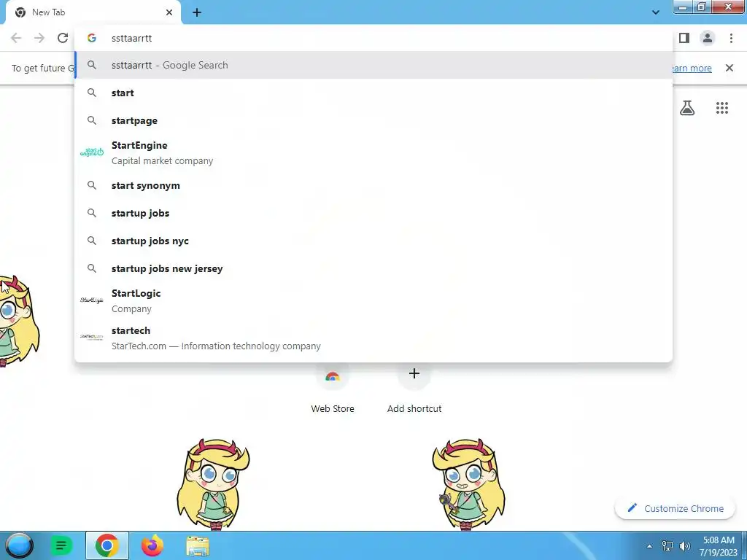Pick the startech StarTech.com suggestion

(x=373, y=338)
